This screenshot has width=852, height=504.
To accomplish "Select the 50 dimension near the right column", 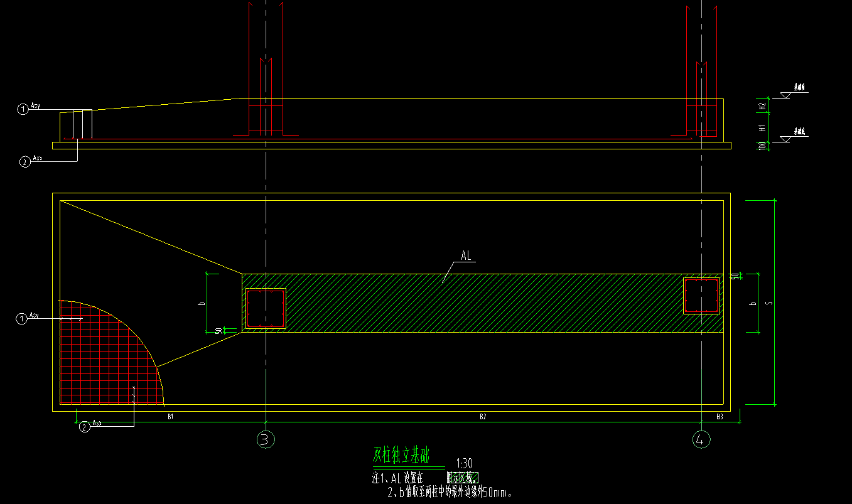I will pos(733,276).
